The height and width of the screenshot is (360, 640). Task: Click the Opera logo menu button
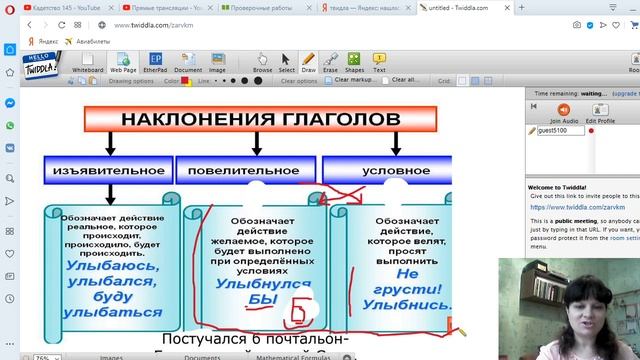click(x=9, y=9)
